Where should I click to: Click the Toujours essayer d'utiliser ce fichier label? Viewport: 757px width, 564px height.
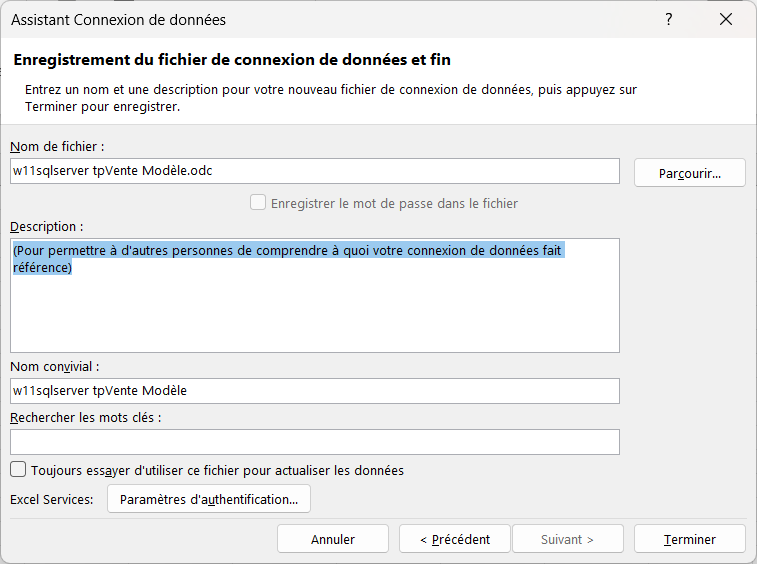217,470
